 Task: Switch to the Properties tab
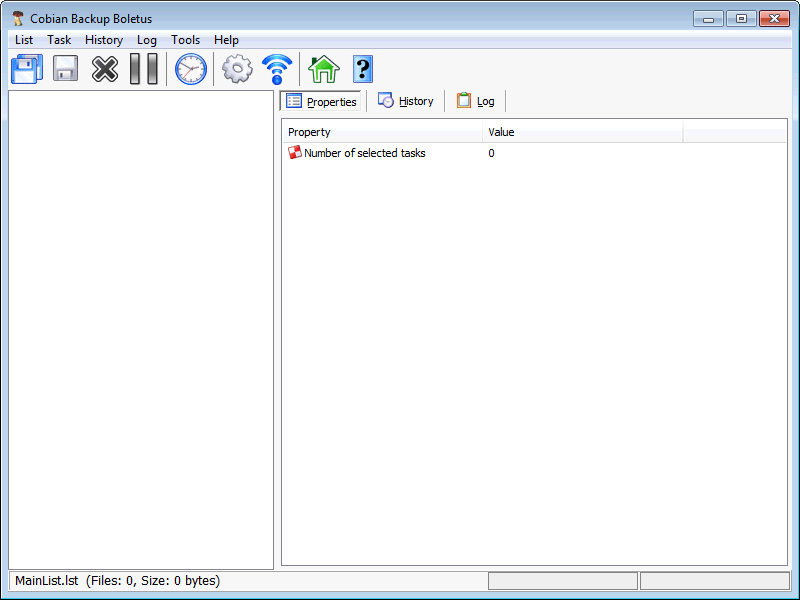point(321,101)
